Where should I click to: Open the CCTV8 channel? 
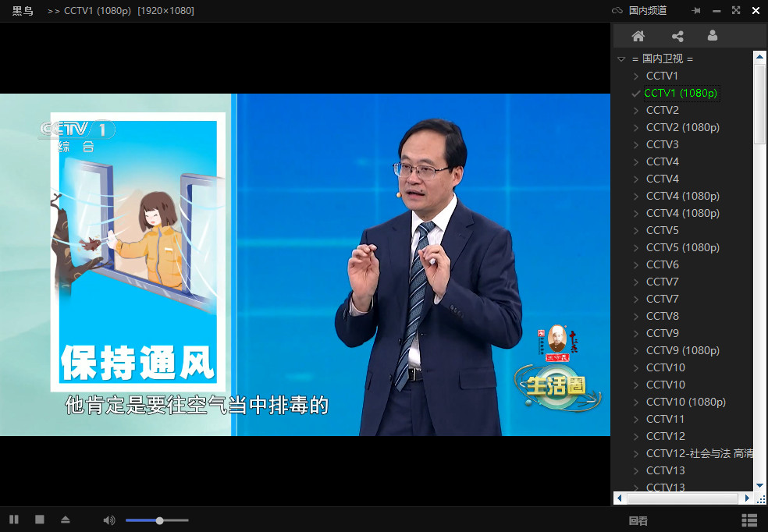pos(662,316)
